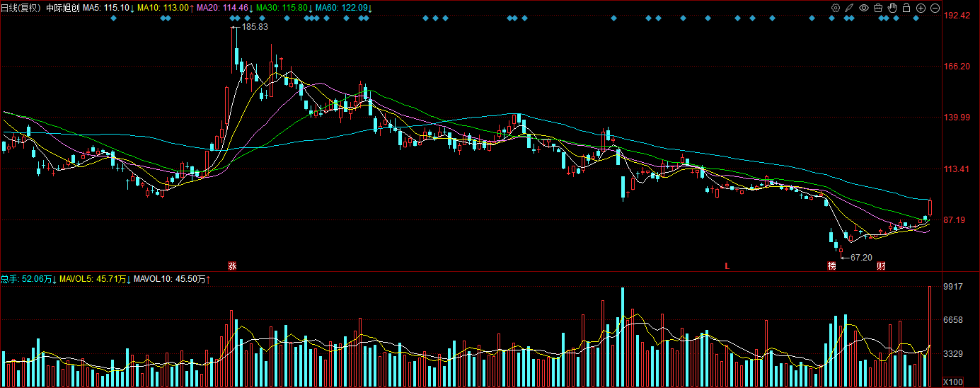
Task: Click the leftmost blue diamond news marker
Action: 113,18
